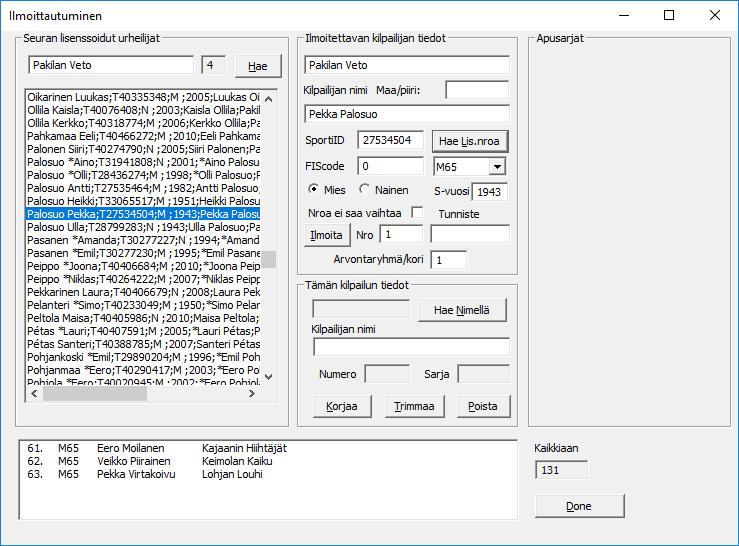
Task: Click the Poista button
Action: point(484,406)
